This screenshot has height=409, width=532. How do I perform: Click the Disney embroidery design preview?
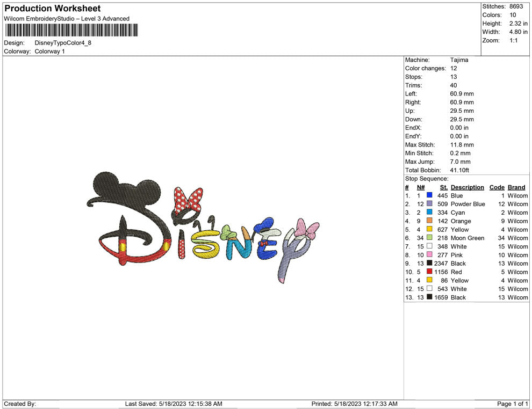tap(203, 228)
